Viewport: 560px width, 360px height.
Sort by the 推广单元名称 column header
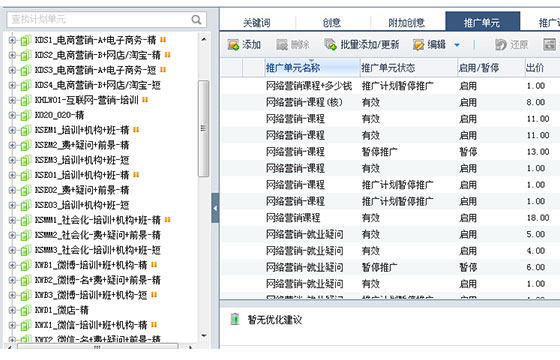312,68
